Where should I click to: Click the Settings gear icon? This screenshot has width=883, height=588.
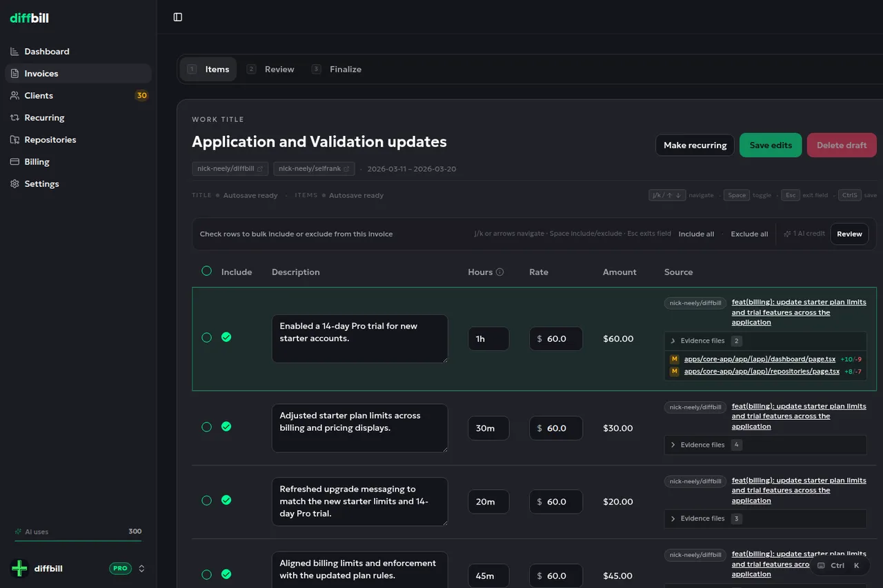[x=14, y=184]
